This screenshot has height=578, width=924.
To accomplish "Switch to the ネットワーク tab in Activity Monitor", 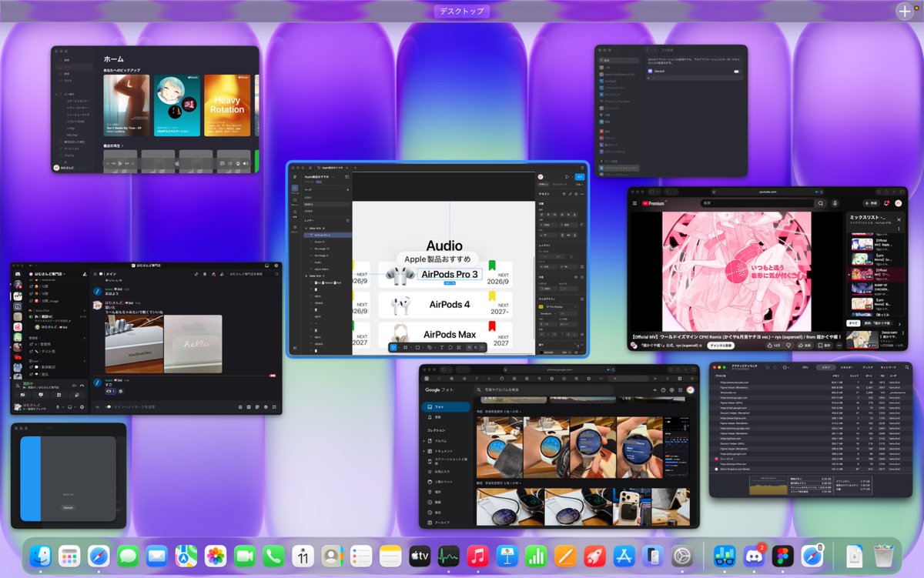I will pos(889,367).
